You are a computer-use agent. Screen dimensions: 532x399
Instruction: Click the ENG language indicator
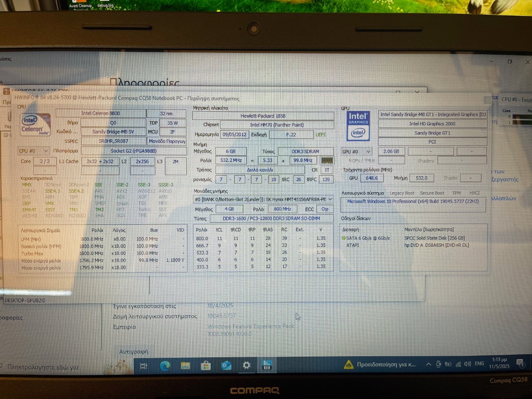[x=480, y=364]
